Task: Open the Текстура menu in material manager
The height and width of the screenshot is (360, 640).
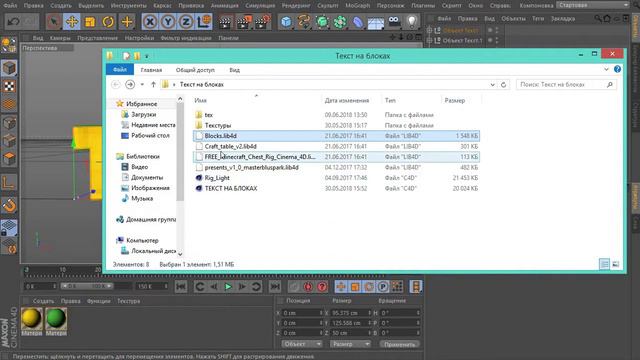Action: click(x=129, y=301)
